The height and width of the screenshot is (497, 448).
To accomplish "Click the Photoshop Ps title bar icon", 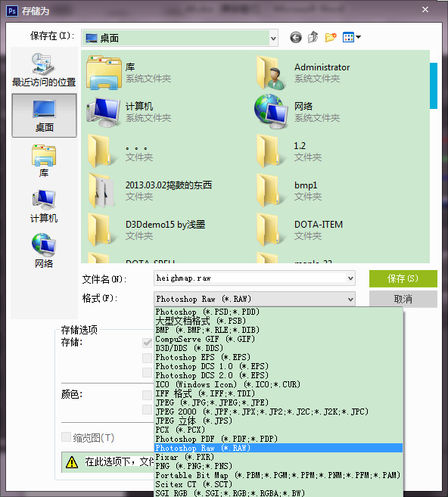I will click(x=12, y=11).
